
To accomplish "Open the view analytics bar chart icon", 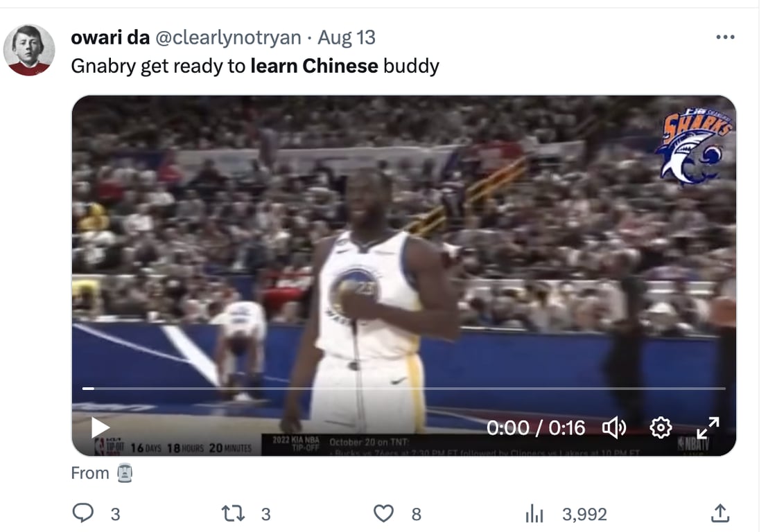I will pos(534,514).
